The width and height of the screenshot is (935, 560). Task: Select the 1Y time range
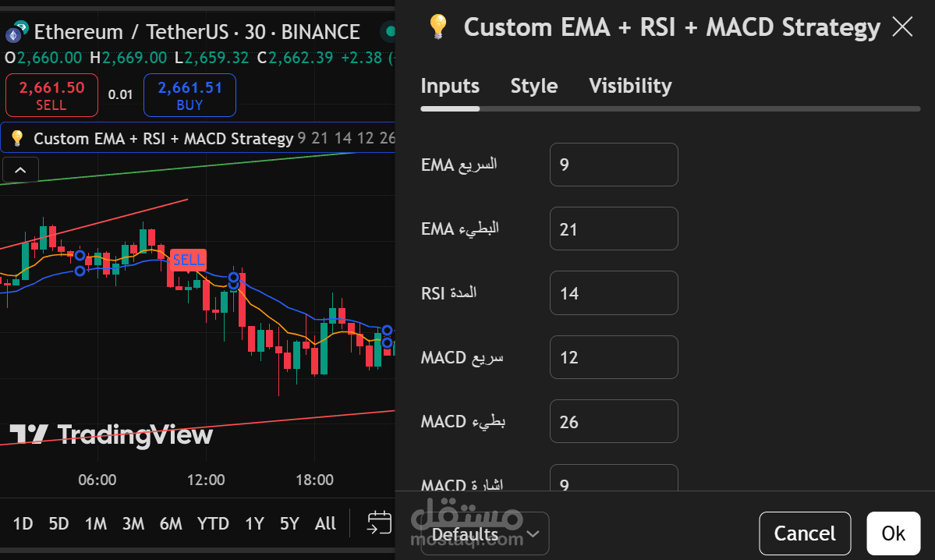[254, 523]
